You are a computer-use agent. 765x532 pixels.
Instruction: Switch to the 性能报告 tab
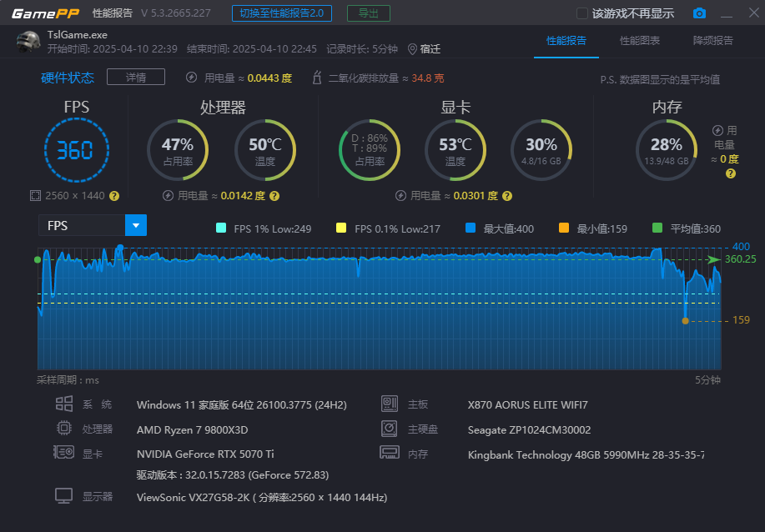tap(566, 41)
